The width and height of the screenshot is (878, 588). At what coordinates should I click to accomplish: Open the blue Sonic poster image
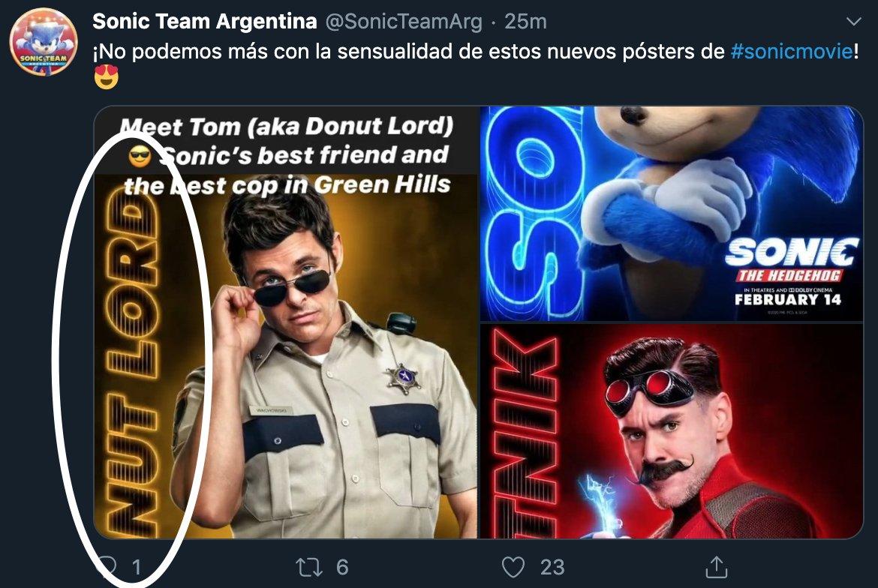click(671, 214)
